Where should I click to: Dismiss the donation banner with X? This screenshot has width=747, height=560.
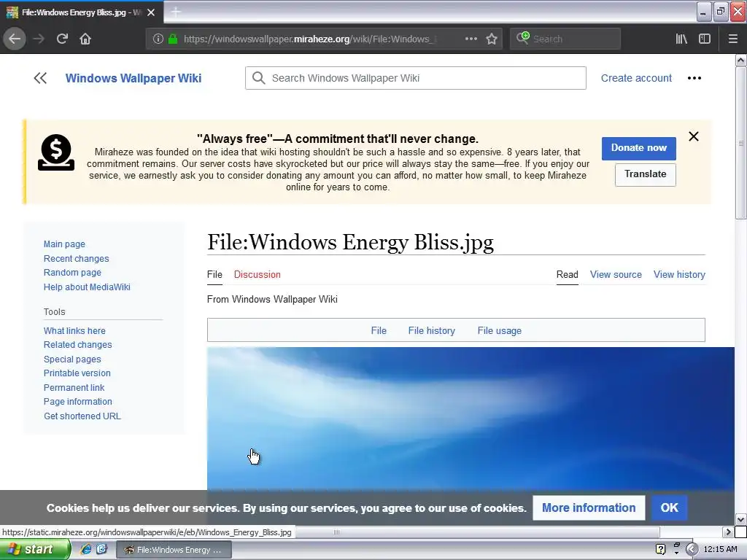tap(694, 136)
